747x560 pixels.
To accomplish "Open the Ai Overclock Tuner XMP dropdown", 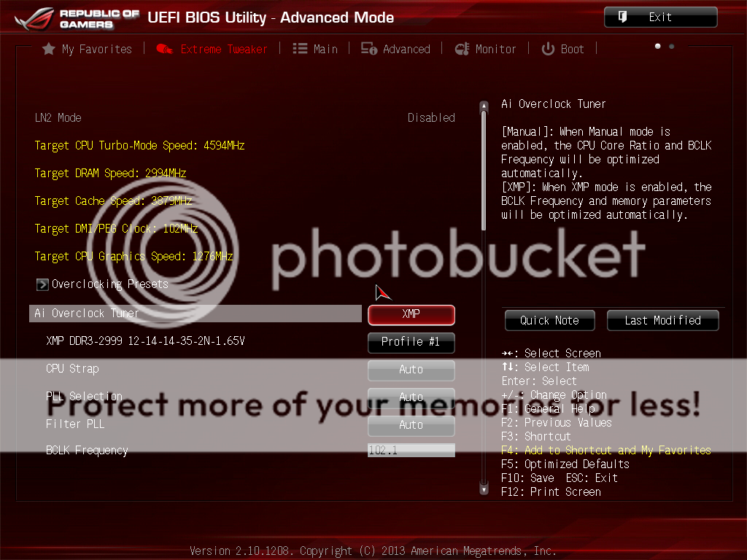I will point(411,314).
